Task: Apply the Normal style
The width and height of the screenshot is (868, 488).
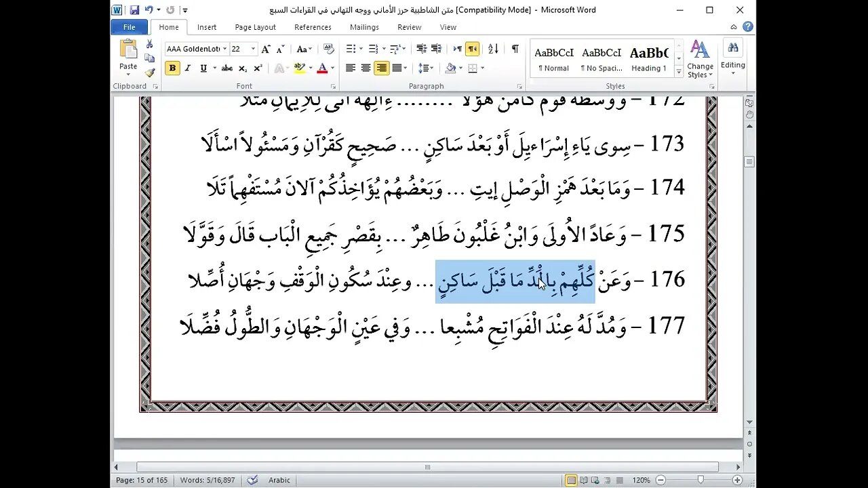Action: [554, 58]
